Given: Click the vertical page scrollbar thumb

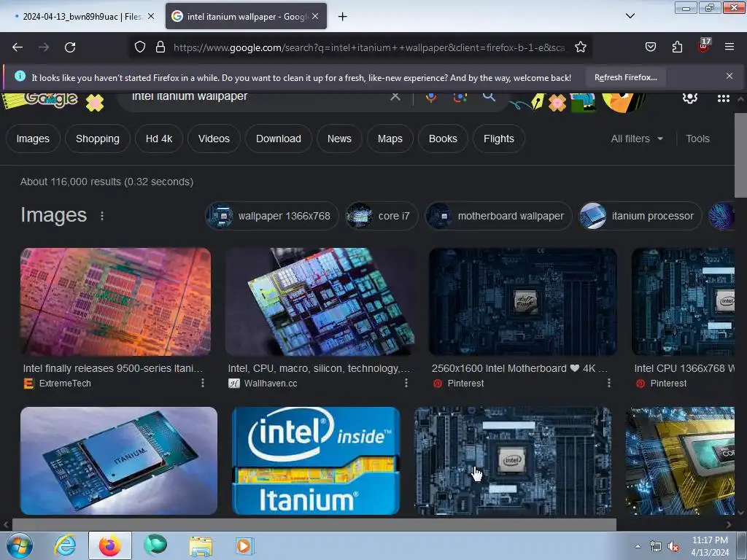Looking at the screenshot, I should (740, 155).
